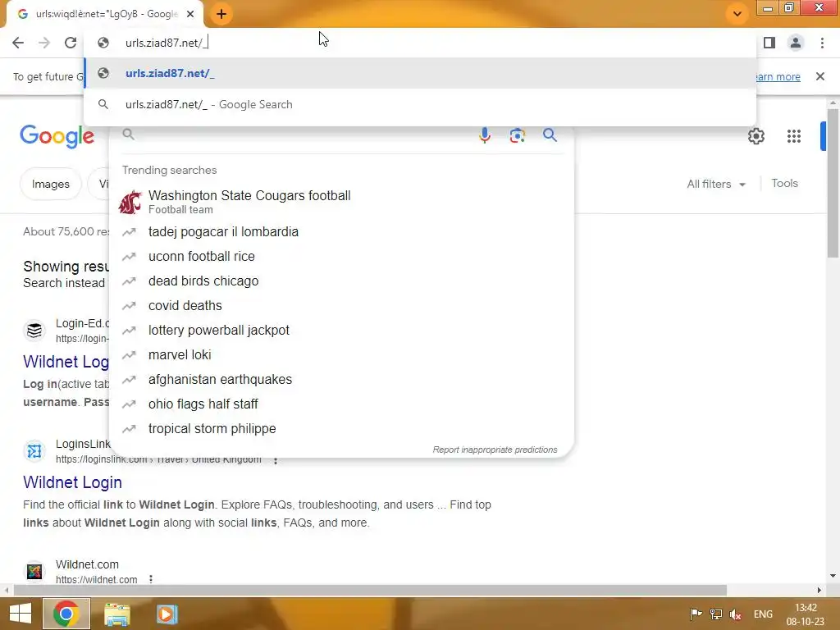Screen dimensions: 840x630
Task: Click the muted speaker tray icon
Action: [736, 614]
